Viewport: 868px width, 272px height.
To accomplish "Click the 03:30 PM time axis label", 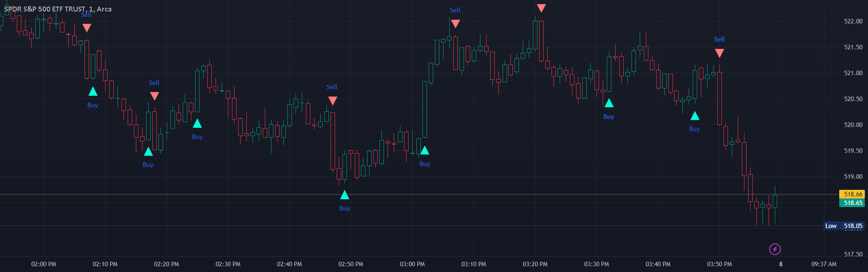I will pos(597,264).
